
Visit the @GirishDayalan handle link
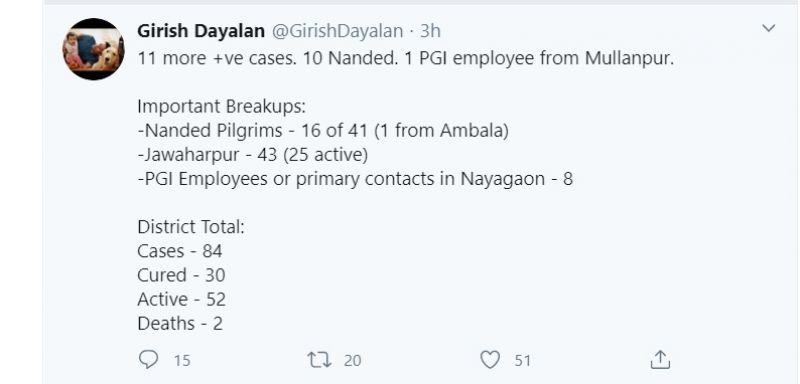click(337, 32)
